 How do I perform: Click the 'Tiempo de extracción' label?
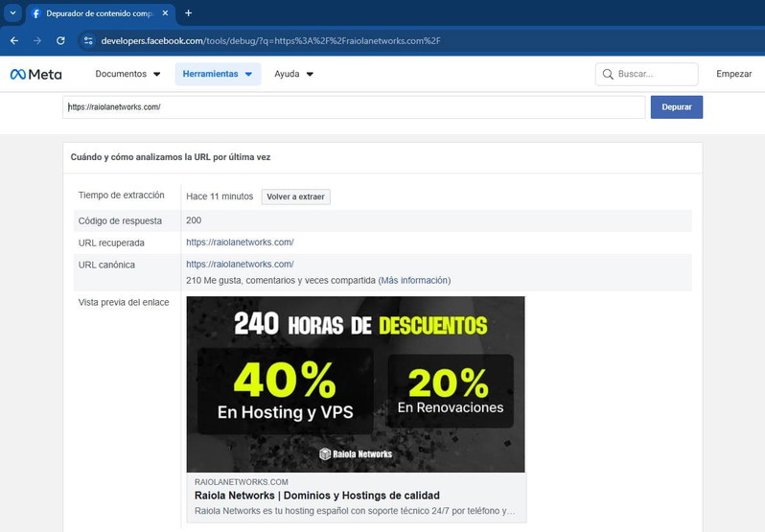122,195
